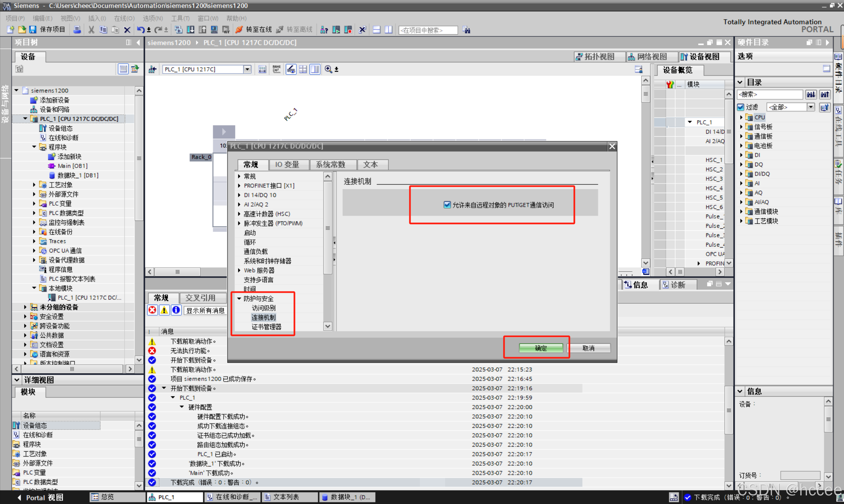Expand the CPU folder in hardware catalog
The height and width of the screenshot is (504, 844).
pos(741,118)
